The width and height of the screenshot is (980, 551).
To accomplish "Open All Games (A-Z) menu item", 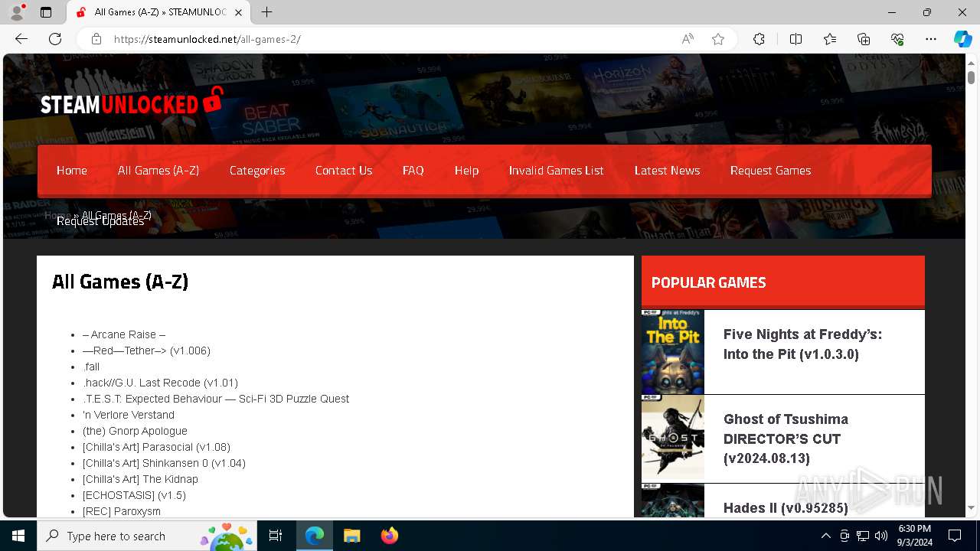I will [158, 171].
